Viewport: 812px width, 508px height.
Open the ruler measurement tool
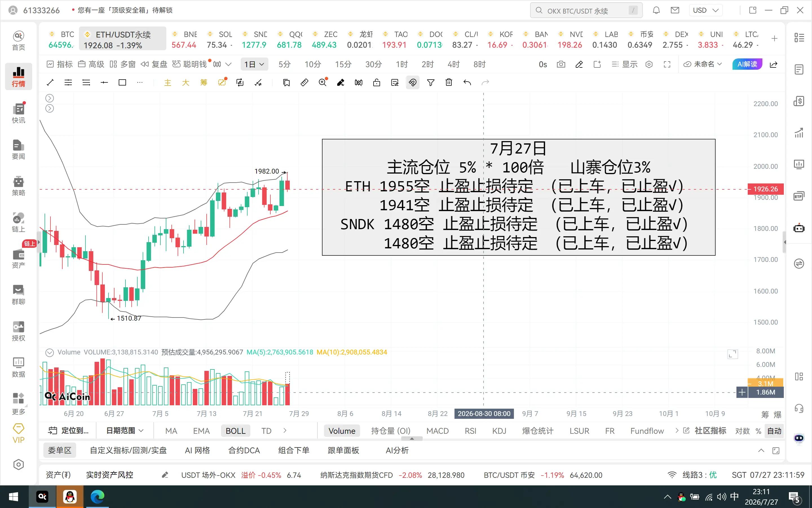click(304, 82)
